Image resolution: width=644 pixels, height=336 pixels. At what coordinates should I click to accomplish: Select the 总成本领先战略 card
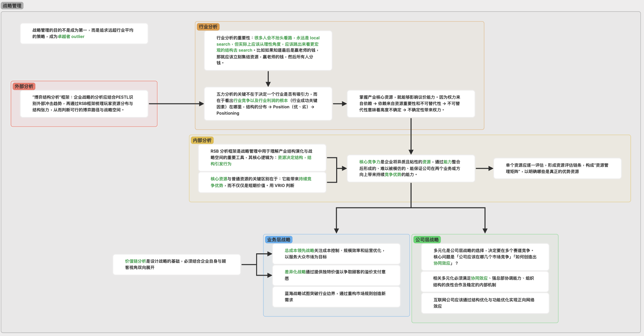(336, 254)
